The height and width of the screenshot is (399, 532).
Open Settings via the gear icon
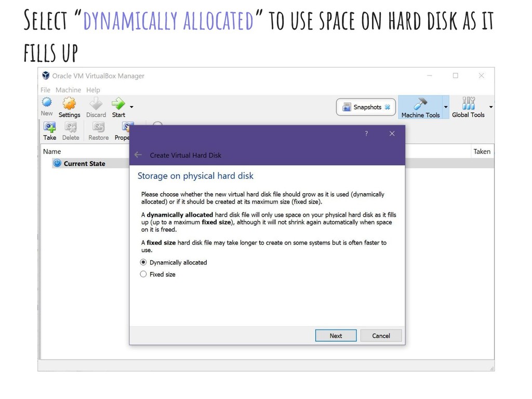pyautogui.click(x=69, y=103)
